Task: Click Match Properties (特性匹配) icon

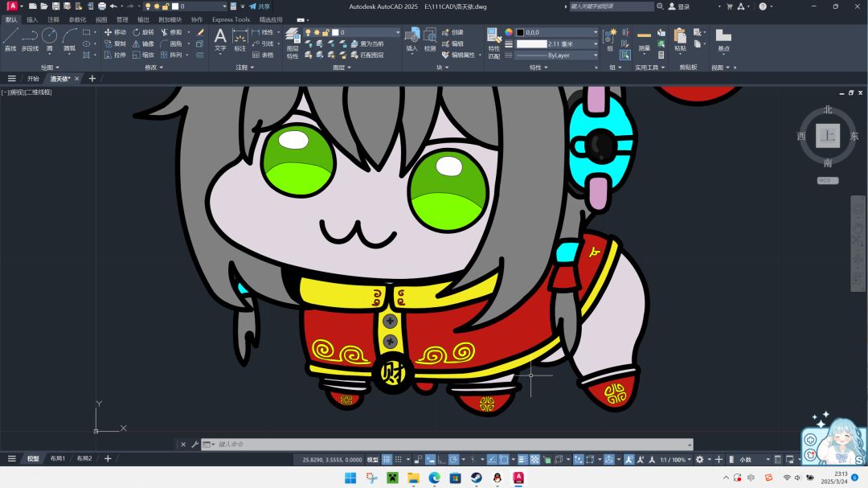Action: click(x=493, y=43)
